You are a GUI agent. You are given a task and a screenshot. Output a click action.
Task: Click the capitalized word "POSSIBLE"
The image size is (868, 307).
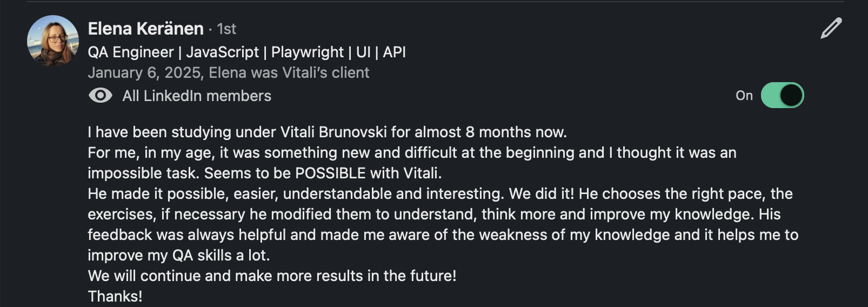[x=330, y=173]
